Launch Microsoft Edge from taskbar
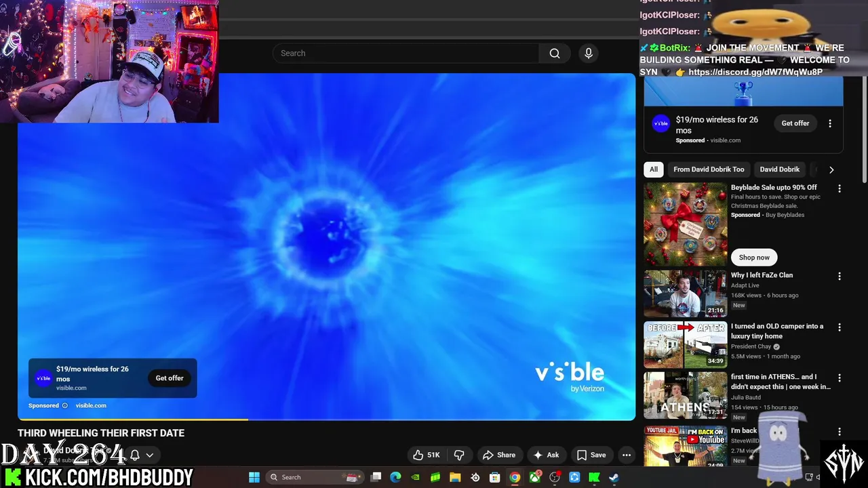 point(396,477)
